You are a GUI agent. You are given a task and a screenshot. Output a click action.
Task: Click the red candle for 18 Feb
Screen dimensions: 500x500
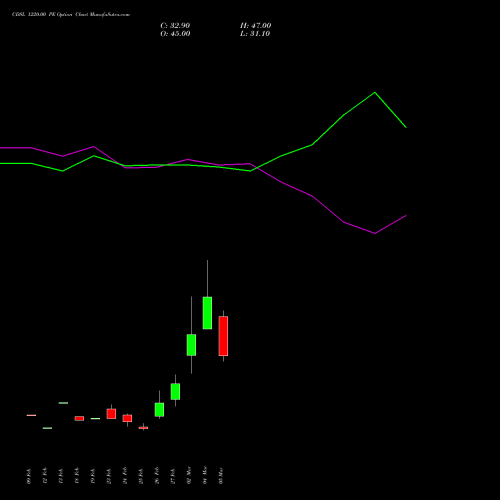(x=79, y=418)
